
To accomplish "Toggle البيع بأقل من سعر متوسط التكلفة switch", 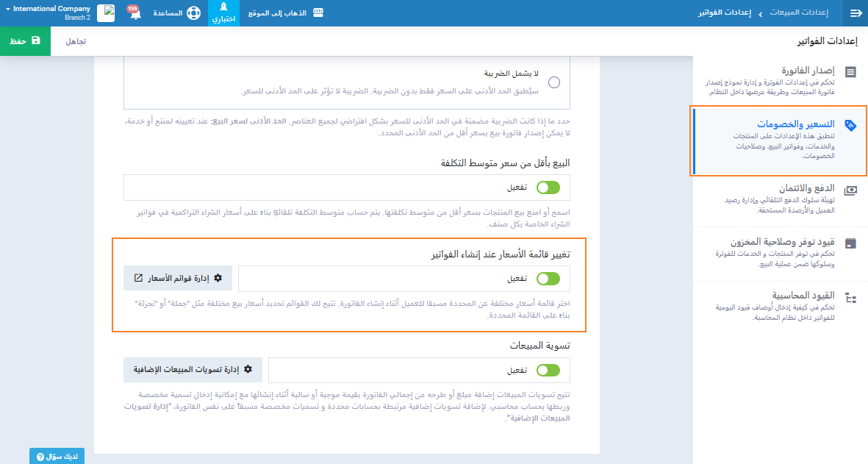I will point(548,188).
